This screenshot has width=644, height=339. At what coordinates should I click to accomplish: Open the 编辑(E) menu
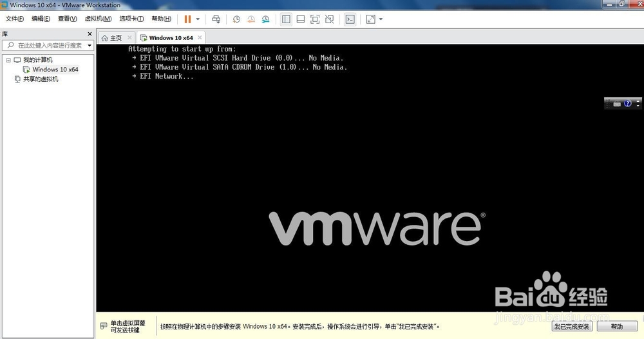[41, 19]
